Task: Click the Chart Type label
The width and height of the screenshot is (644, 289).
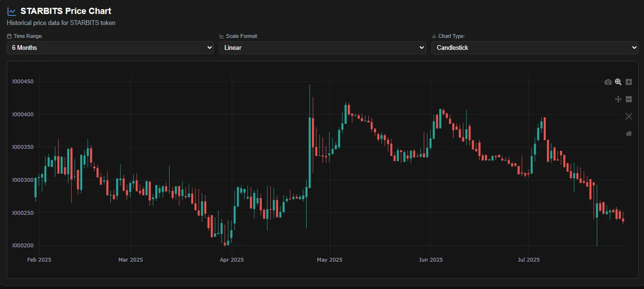Action: (452, 36)
